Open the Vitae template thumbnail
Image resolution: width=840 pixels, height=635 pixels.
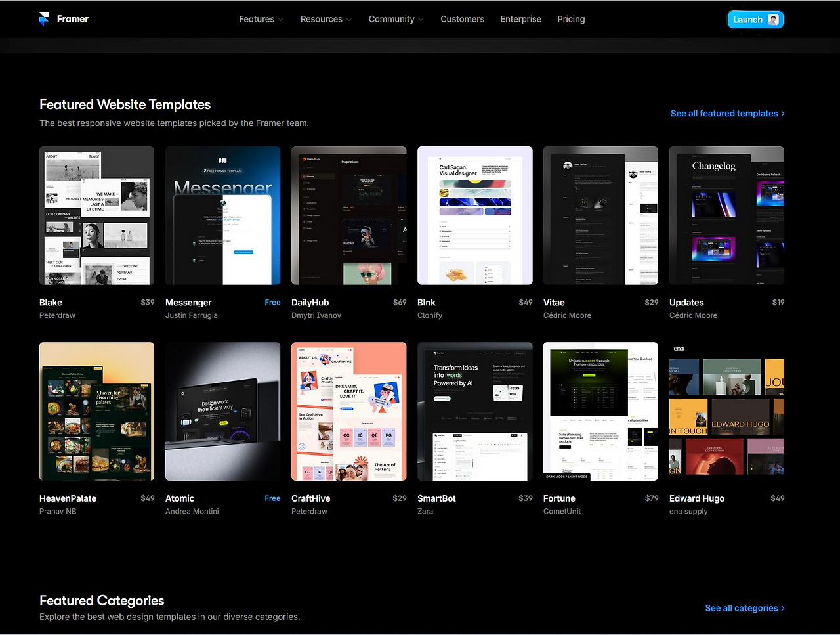click(x=600, y=215)
